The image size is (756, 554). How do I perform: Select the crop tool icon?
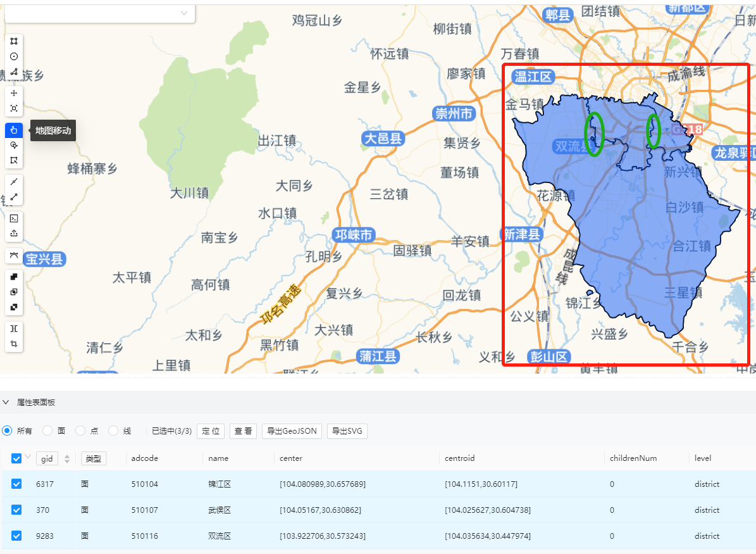click(x=14, y=344)
